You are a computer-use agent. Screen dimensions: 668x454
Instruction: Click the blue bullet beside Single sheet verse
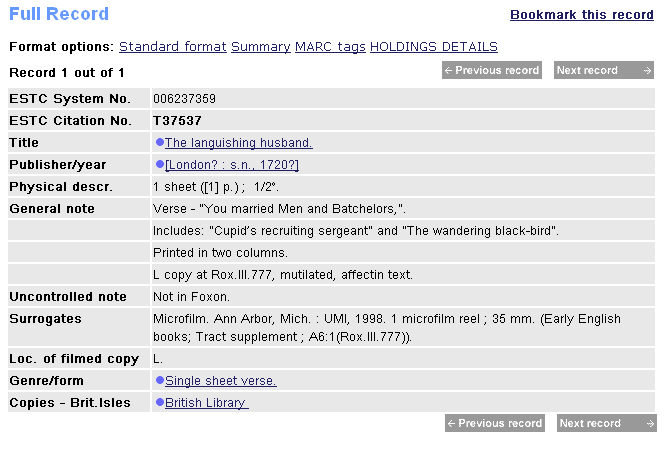click(x=160, y=380)
